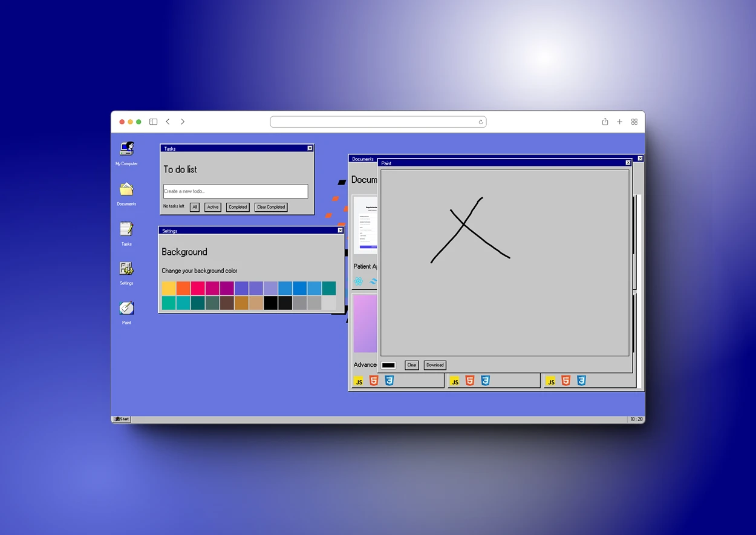Screen dimensions: 756x535
Task: Open the Start menu on the taskbar
Action: click(x=121, y=418)
